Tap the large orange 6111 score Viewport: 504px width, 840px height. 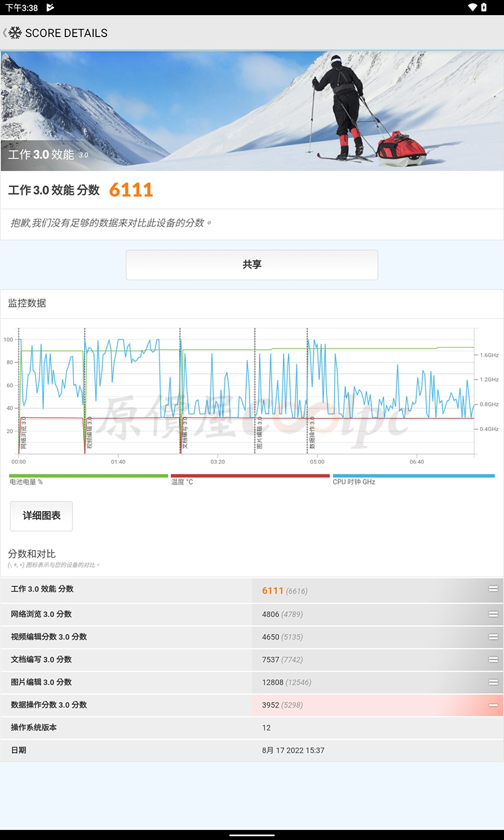(131, 190)
